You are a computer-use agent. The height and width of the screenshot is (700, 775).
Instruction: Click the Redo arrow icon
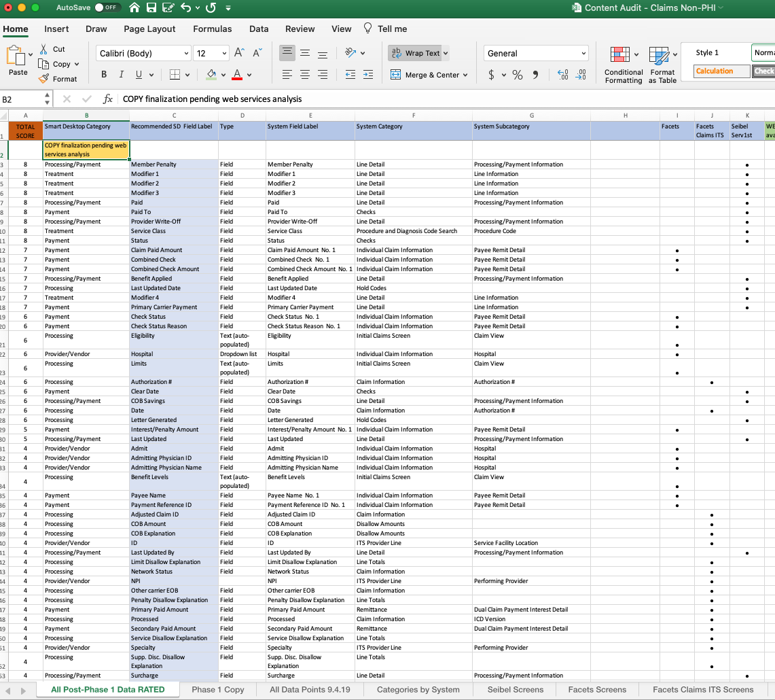click(x=211, y=7)
